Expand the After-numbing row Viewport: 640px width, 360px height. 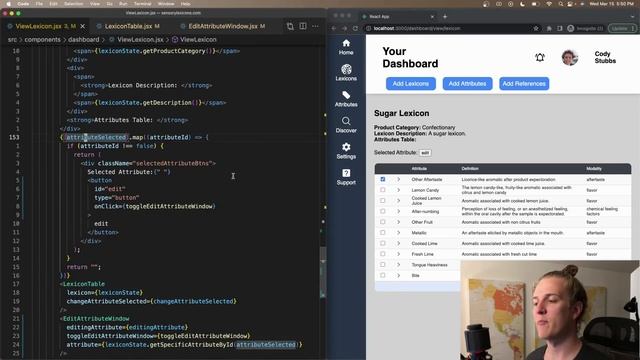click(398, 211)
